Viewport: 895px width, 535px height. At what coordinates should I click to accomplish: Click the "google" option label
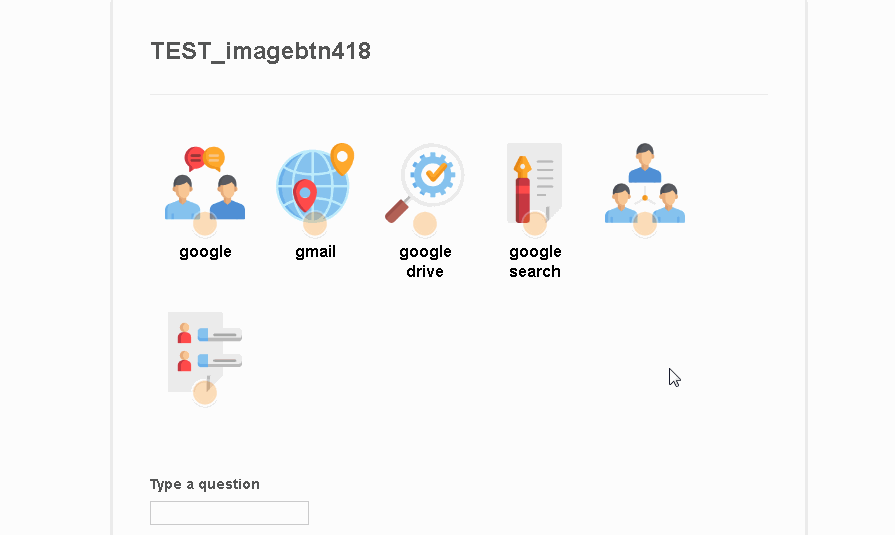[205, 252]
